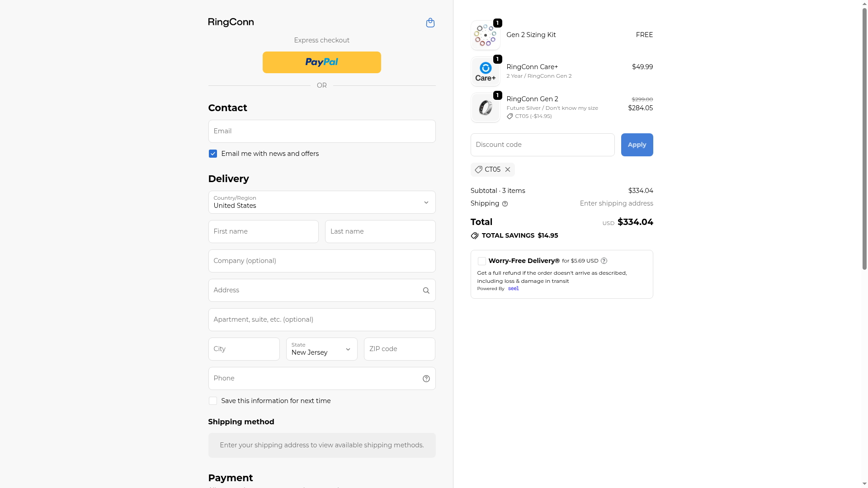Apply the discount code
The width and height of the screenshot is (868, 488).
coord(637,145)
